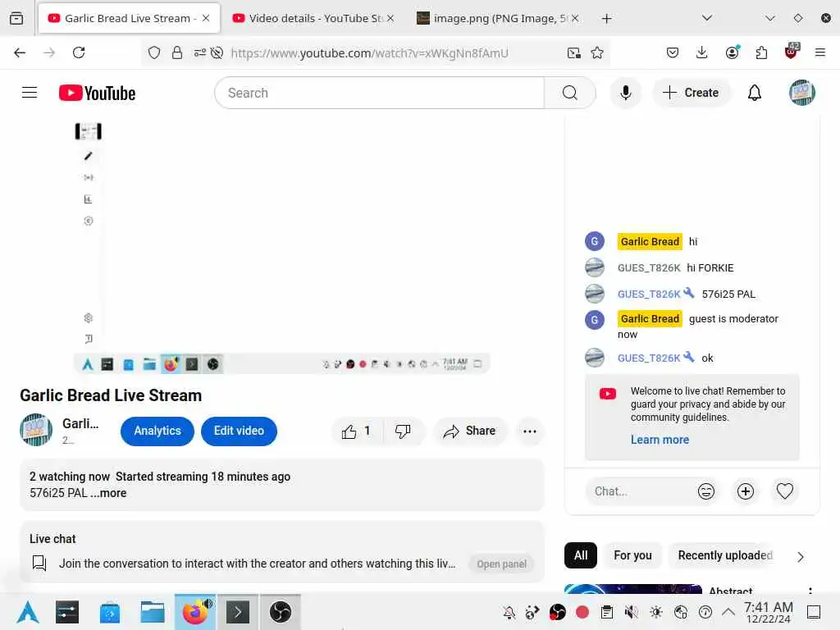Start voice search with microphone icon
The image size is (840, 630).
pos(625,93)
